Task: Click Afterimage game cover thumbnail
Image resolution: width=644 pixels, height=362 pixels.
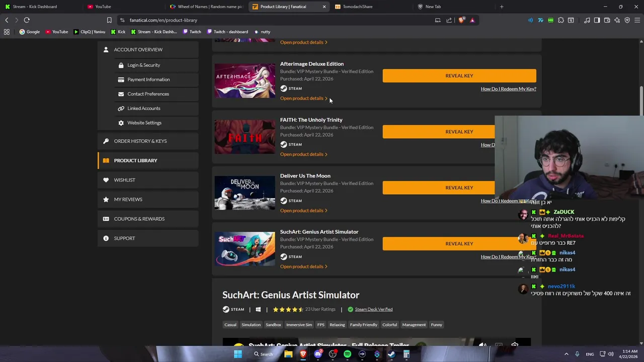Action: click(x=245, y=81)
